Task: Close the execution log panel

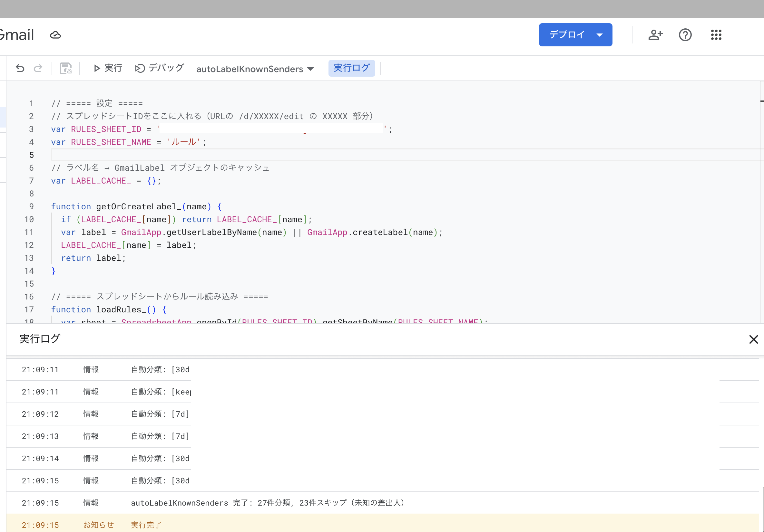Action: coord(753,339)
